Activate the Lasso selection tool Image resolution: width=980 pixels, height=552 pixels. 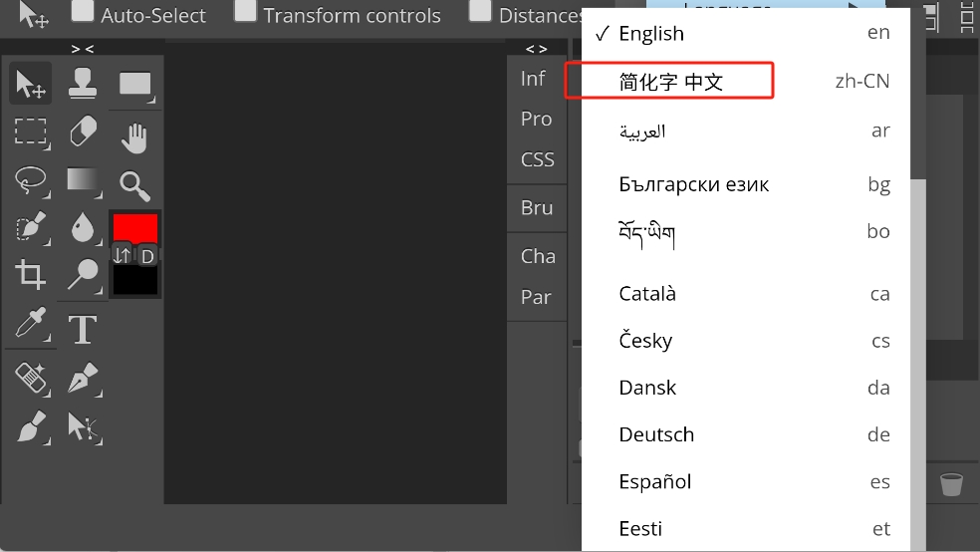click(x=30, y=180)
